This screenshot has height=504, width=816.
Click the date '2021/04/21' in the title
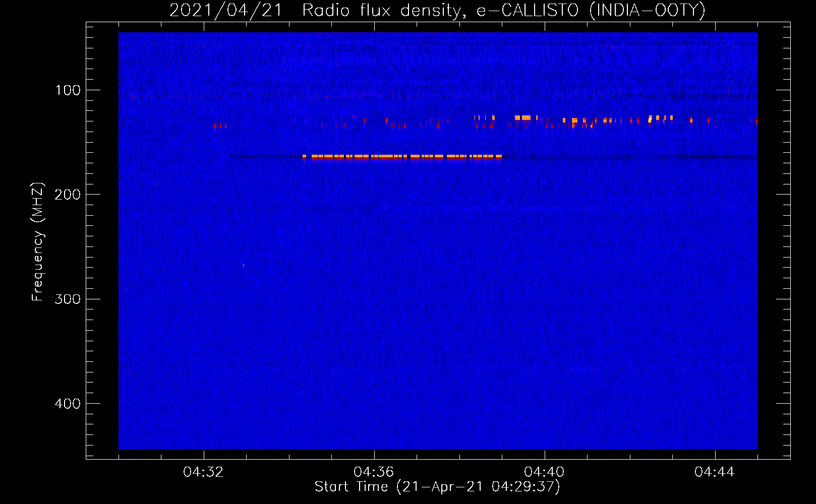click(x=226, y=10)
